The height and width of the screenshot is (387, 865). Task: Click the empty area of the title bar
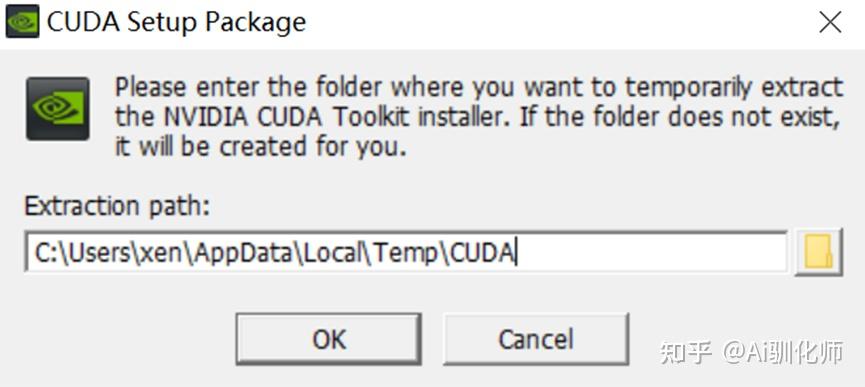pos(552,22)
